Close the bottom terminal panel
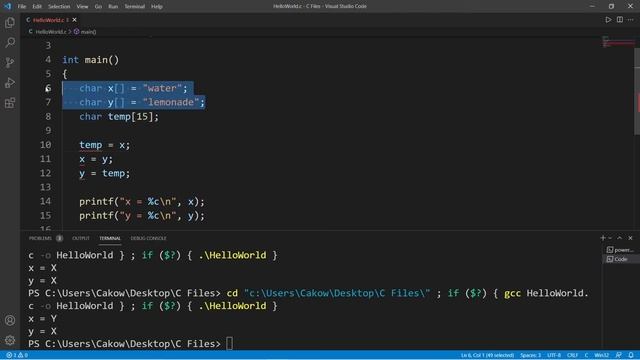 pos(631,238)
